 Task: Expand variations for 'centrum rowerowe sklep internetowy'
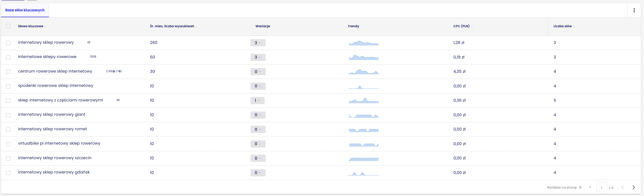(258, 72)
